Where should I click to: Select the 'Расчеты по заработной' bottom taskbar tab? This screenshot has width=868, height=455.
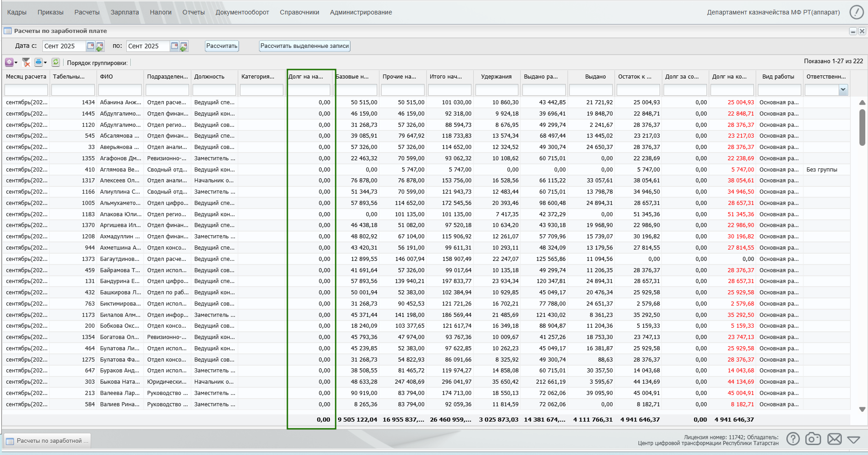pyautogui.click(x=47, y=441)
